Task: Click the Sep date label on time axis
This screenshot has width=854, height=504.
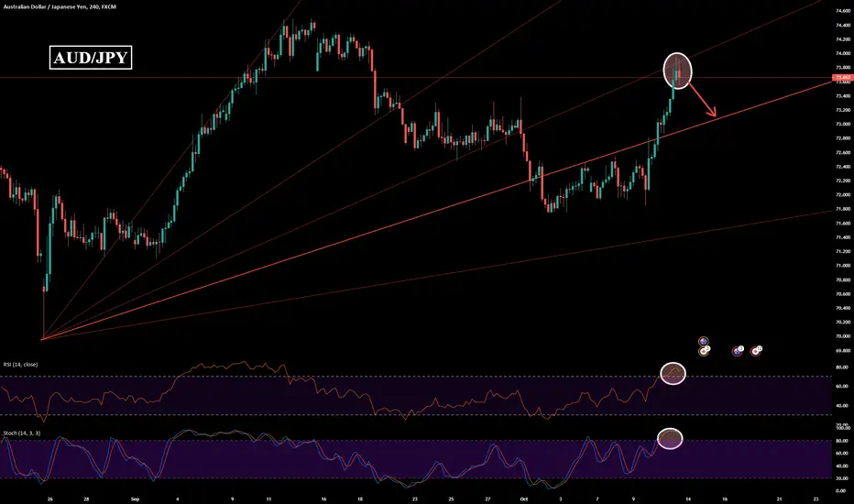Action: tap(135, 499)
